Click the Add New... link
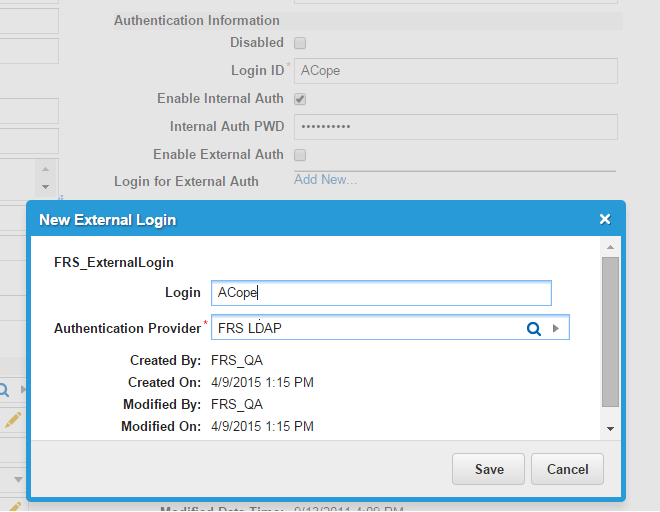This screenshot has width=660, height=512. coord(325,180)
